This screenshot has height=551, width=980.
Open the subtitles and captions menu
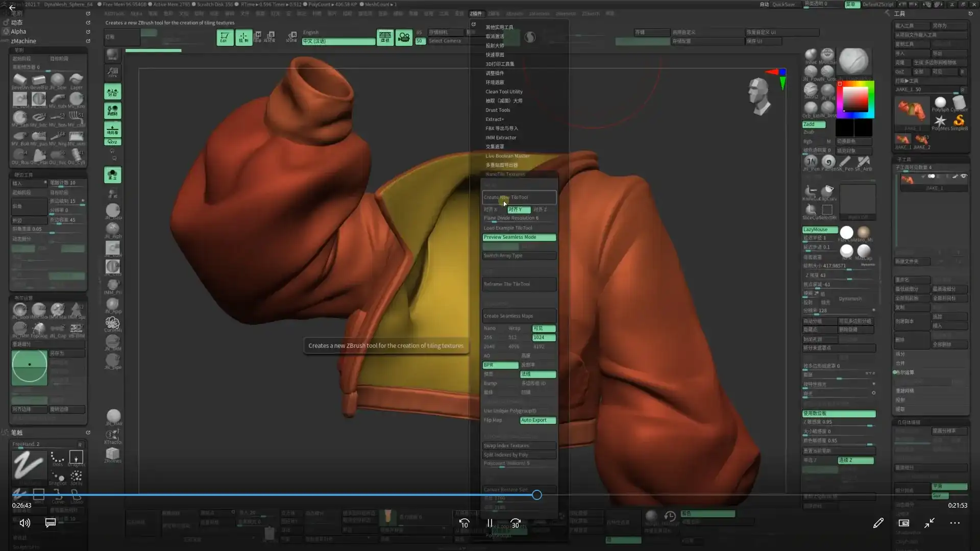[x=50, y=523]
